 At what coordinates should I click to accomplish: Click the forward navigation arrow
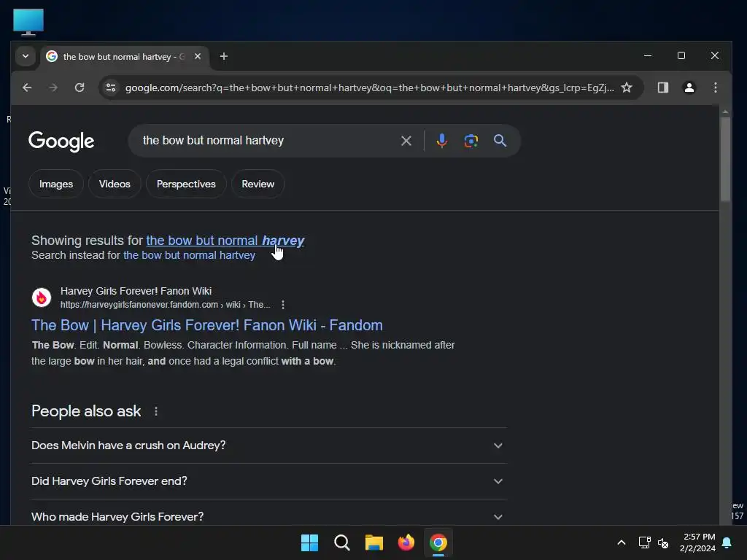pos(53,87)
